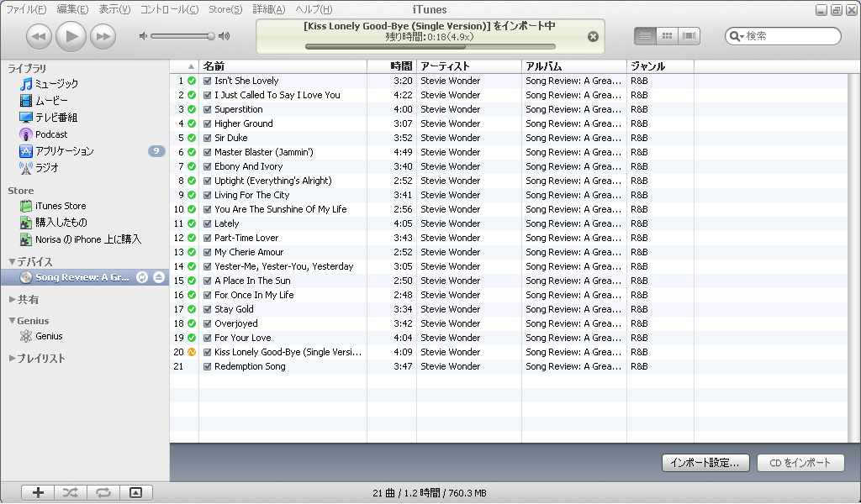Open the ファイル(F) menu
The height and width of the screenshot is (504, 861).
pyautogui.click(x=26, y=9)
